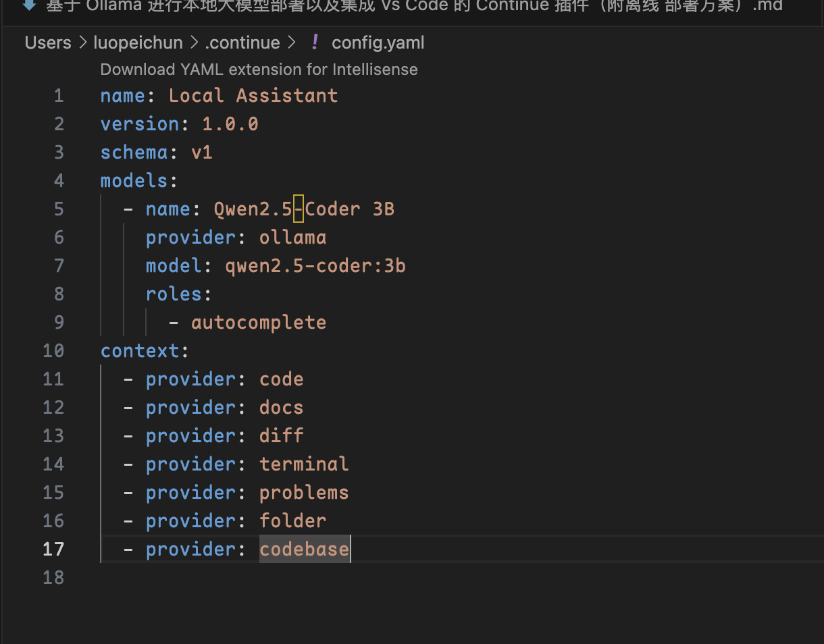
Task: Open the Users breadcrumb segment
Action: tap(48, 43)
